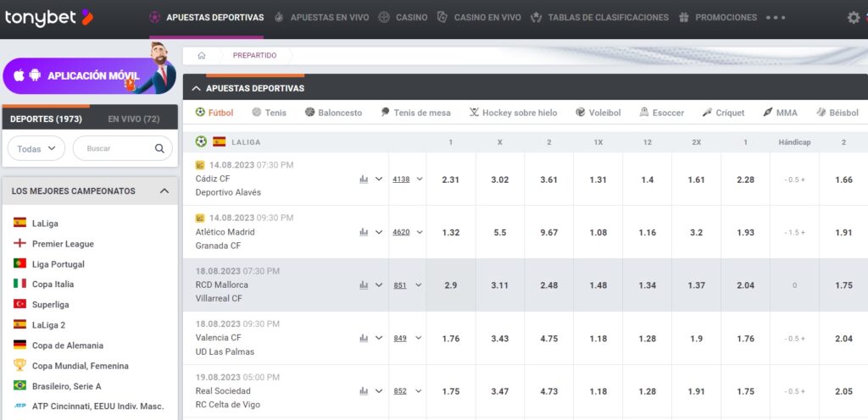
Task: Open statistics chart icon for Valencia CF match
Action: 364,338
